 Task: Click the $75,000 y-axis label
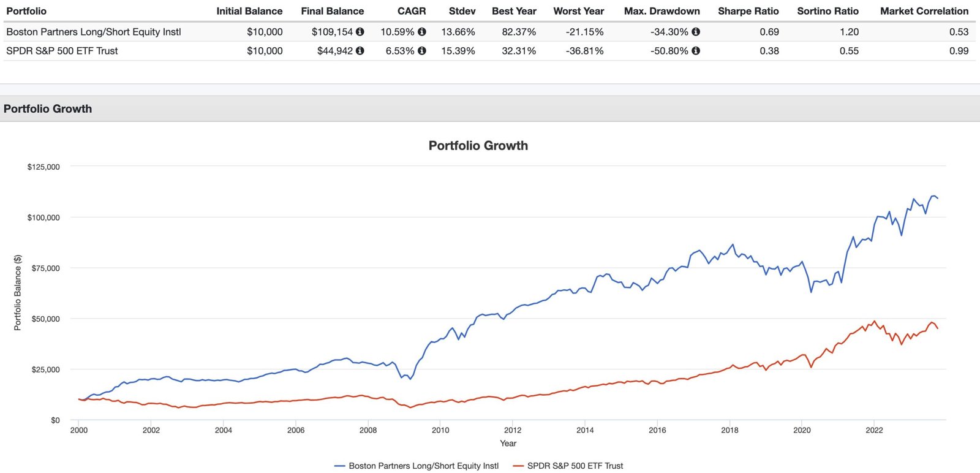46,268
